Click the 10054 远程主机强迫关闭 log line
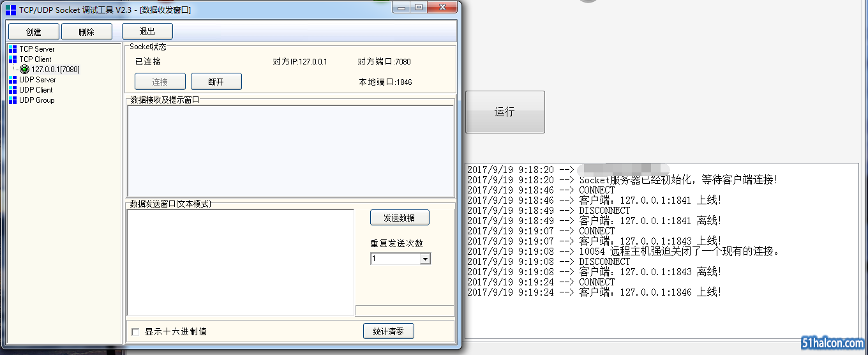 point(624,252)
